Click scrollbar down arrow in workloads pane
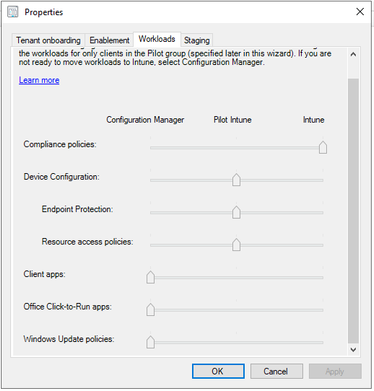Screen dimensions: 374x391 pos(353,350)
